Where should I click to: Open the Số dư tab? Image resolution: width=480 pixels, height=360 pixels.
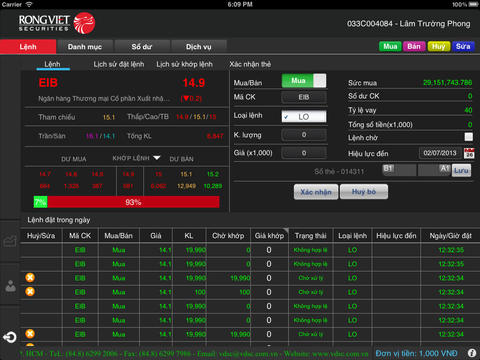[142, 47]
